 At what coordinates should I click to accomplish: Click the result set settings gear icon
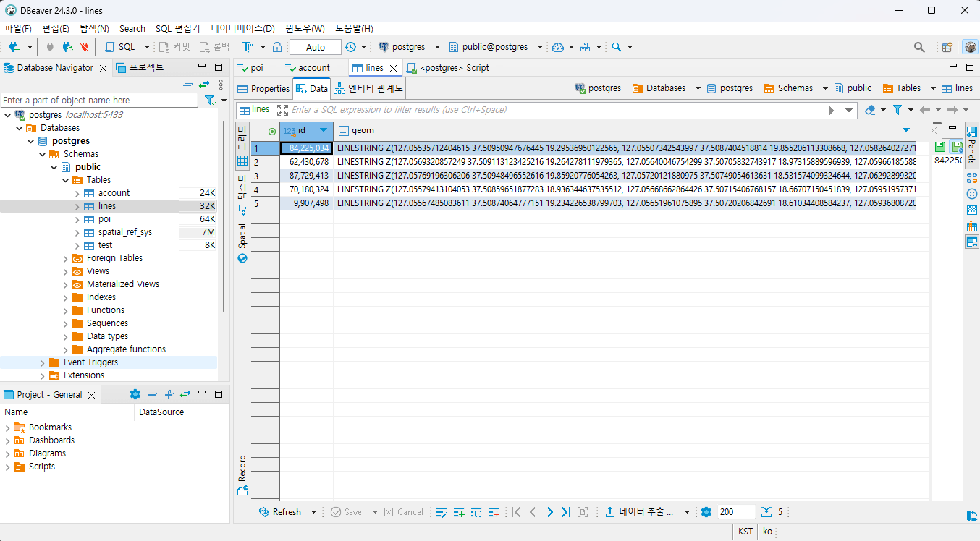706,512
